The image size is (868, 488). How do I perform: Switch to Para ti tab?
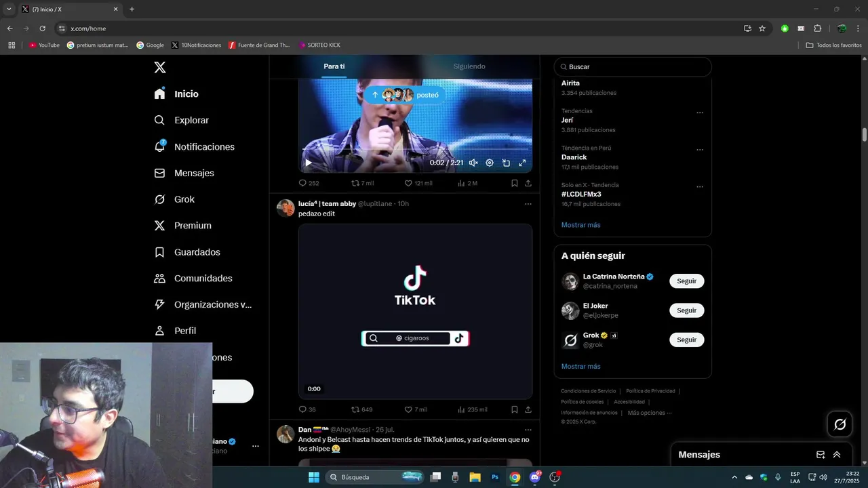334,66
